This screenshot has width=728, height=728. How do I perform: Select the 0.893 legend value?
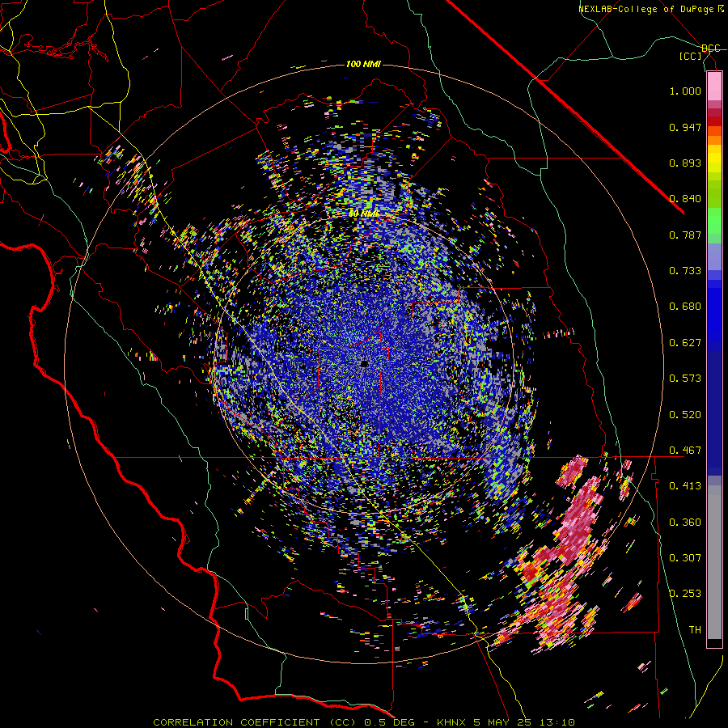tap(685, 163)
